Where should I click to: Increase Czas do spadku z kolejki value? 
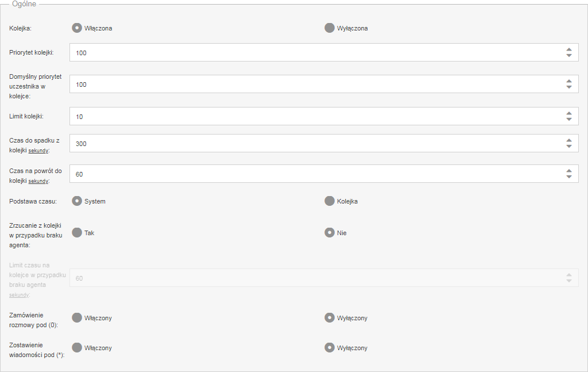(x=569, y=140)
